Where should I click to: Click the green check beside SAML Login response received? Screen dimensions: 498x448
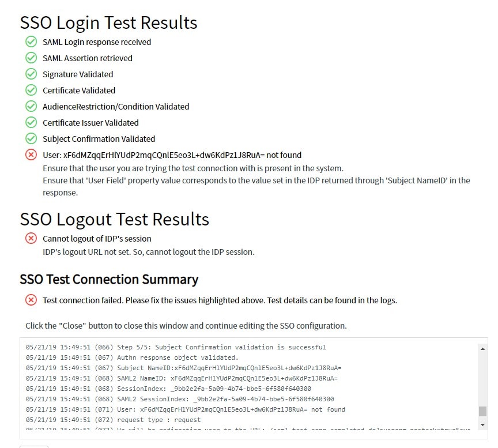point(31,42)
